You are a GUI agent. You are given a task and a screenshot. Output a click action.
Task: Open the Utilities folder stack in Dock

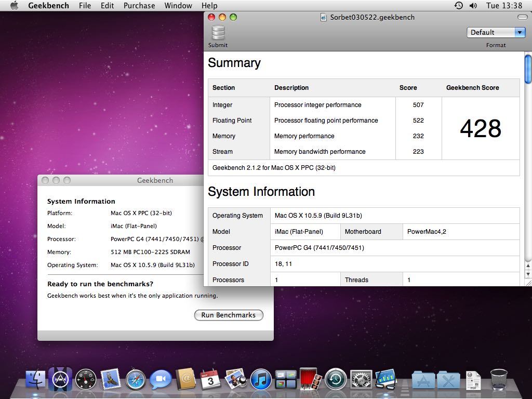(448, 380)
